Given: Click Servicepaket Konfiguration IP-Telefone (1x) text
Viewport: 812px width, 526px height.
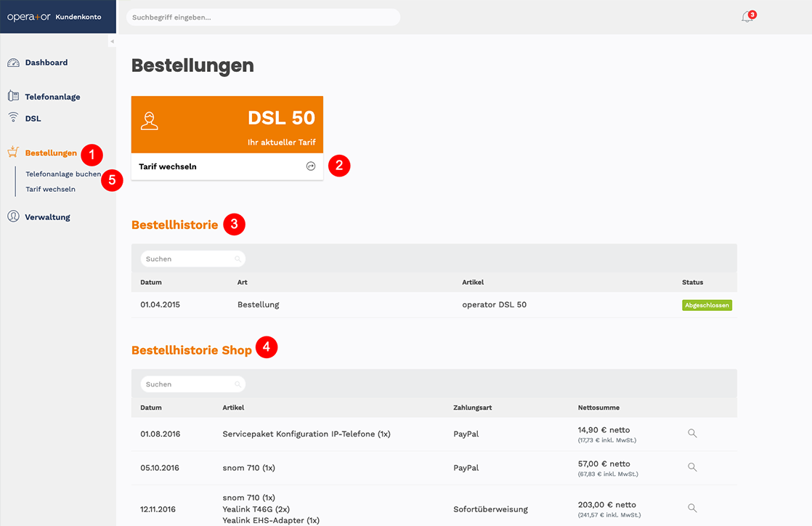Looking at the screenshot, I should tap(306, 434).
